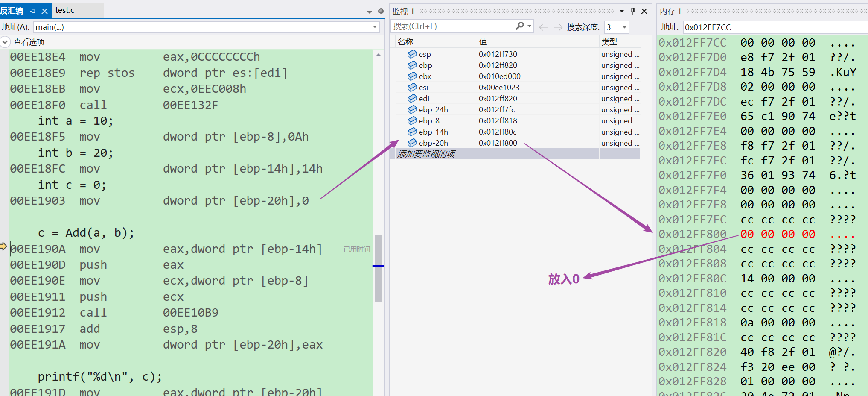Screen dimensions: 868x396
Task: Click the search forward arrow in Watch
Action: coord(558,27)
